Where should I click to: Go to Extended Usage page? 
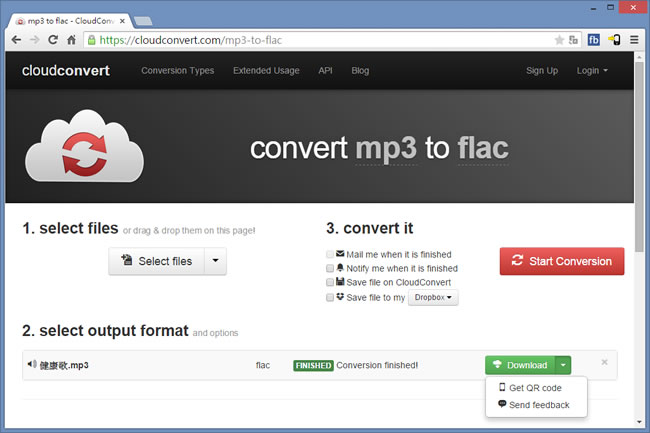(266, 70)
